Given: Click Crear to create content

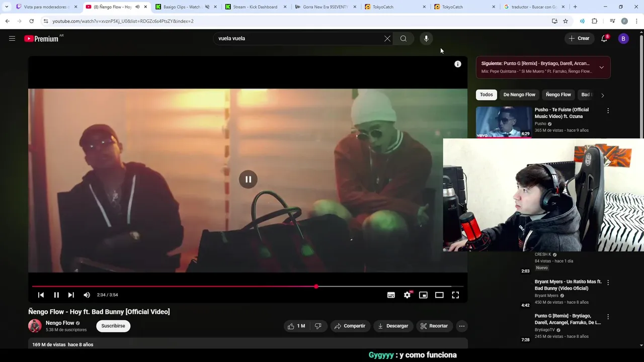Looking at the screenshot, I should pyautogui.click(x=579, y=38).
